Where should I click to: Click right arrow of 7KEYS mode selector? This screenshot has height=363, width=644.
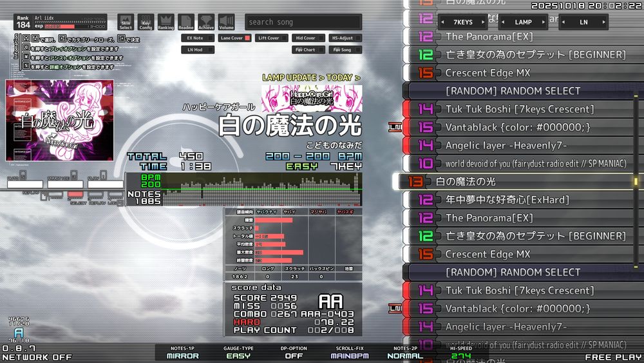[483, 22]
